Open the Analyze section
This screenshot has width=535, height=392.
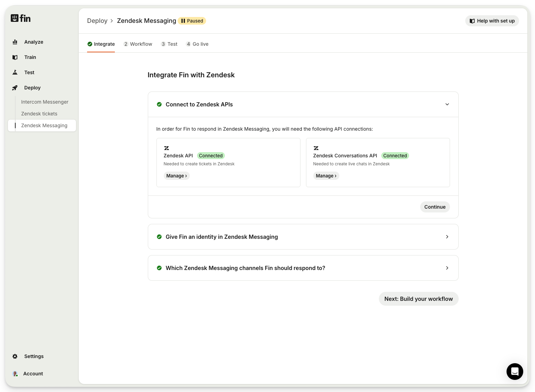(33, 42)
